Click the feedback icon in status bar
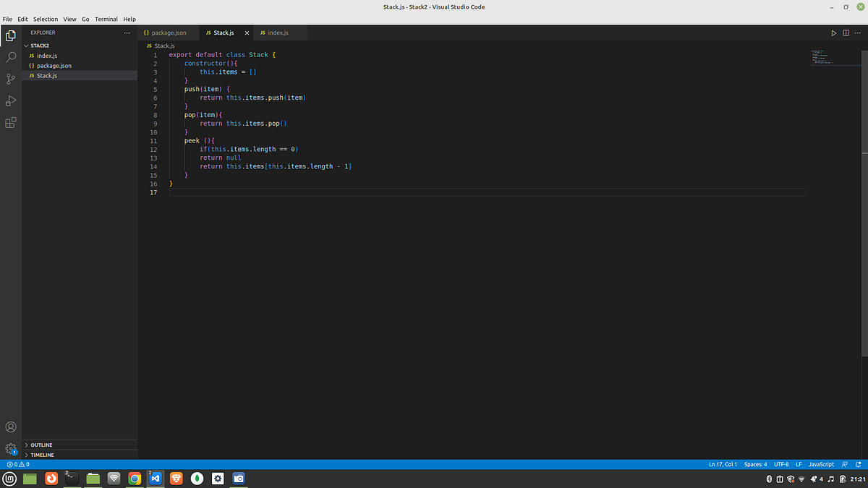Viewport: 868px width, 488px height. pos(844,464)
